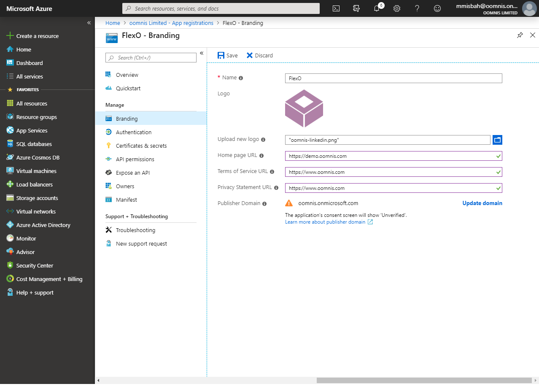
Task: Open Learn more about publisher domain
Action: tap(329, 222)
